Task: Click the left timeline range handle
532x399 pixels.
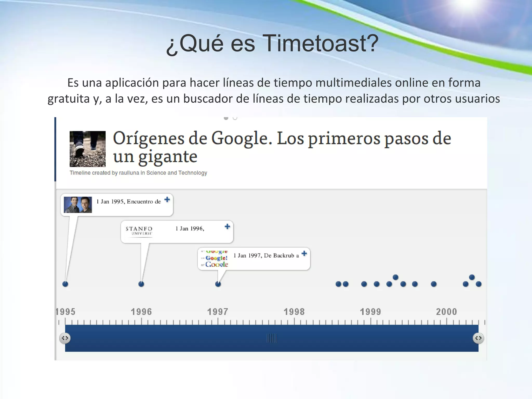Action: pyautogui.click(x=65, y=338)
